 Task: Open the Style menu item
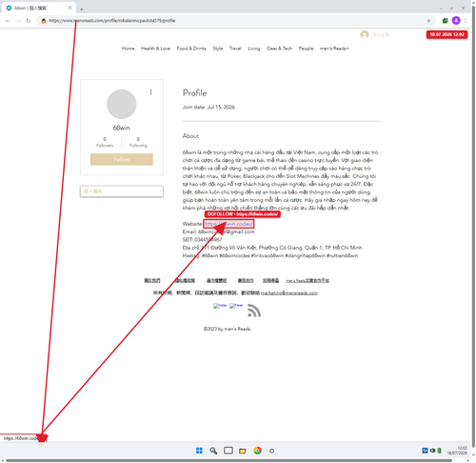point(218,49)
